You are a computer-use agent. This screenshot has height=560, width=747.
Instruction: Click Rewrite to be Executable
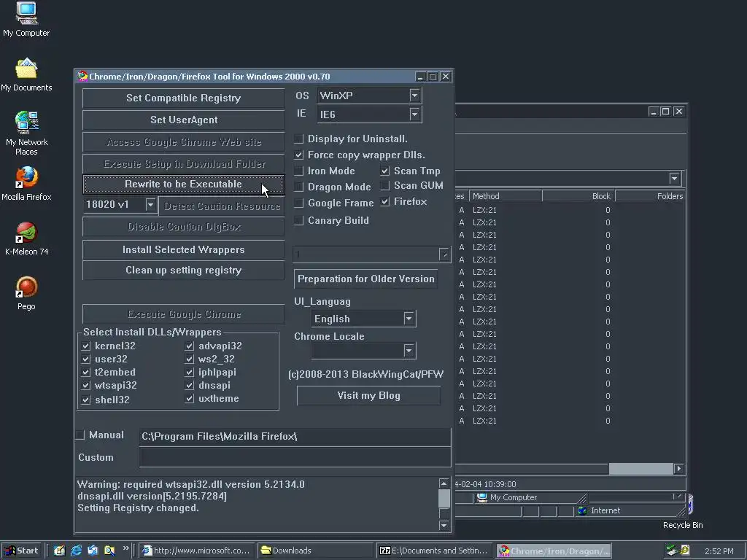coord(183,184)
